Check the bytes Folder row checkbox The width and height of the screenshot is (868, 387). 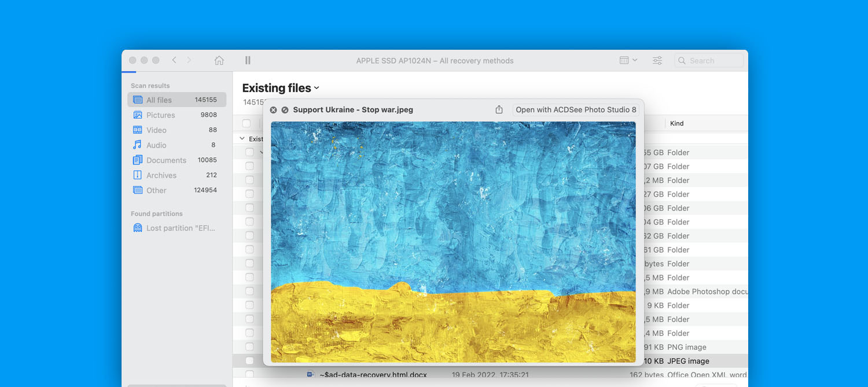pos(249,263)
